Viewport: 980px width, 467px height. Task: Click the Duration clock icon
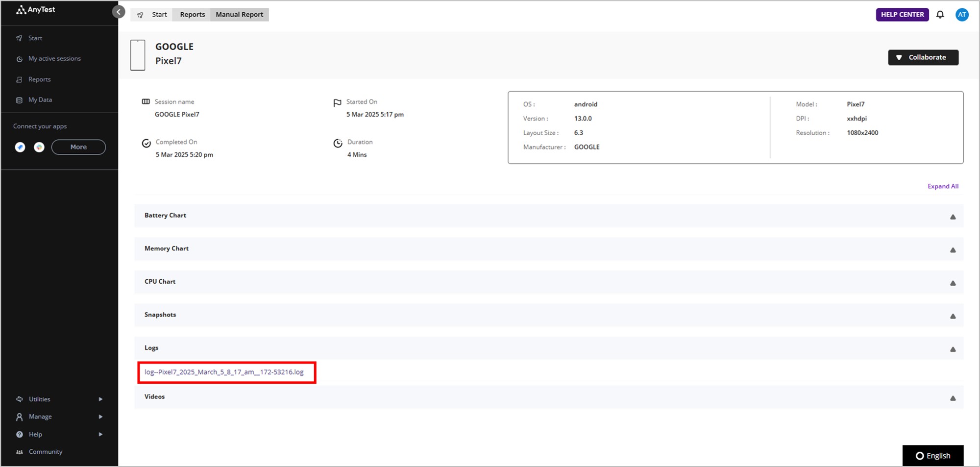[338, 143]
